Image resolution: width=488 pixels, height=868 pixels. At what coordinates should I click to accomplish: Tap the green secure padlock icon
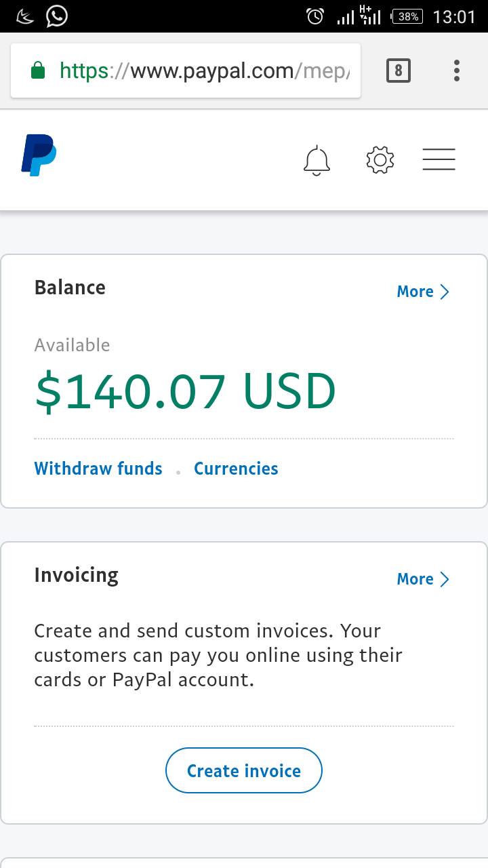(x=38, y=71)
